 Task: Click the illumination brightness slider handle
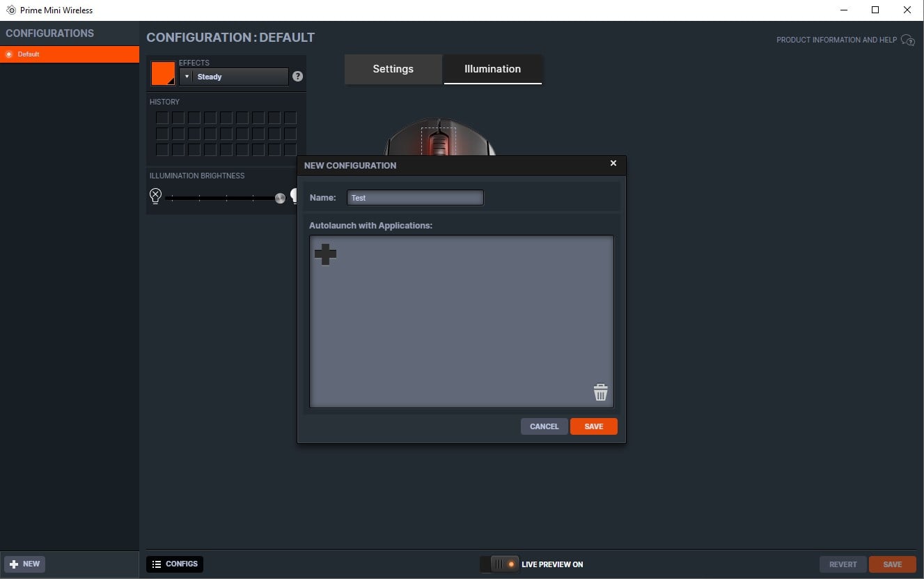(280, 198)
